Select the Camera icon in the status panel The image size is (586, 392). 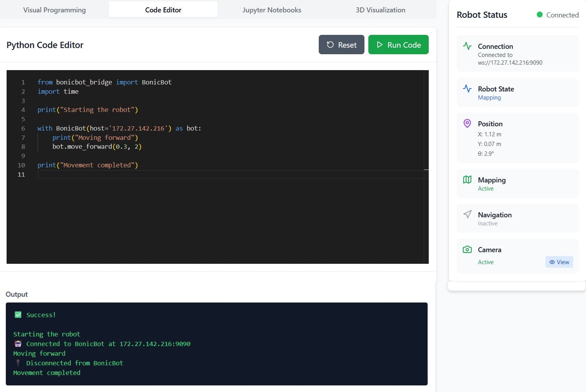tap(467, 249)
